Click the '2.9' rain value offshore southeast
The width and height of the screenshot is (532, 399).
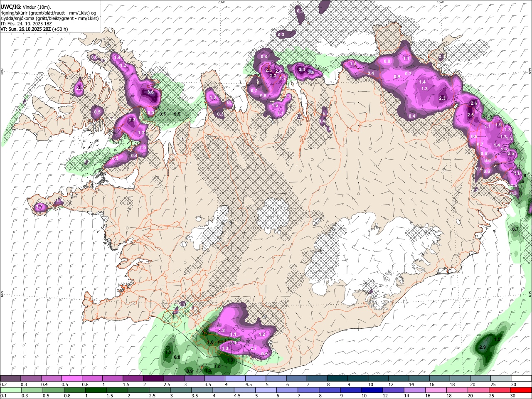click(x=483, y=347)
